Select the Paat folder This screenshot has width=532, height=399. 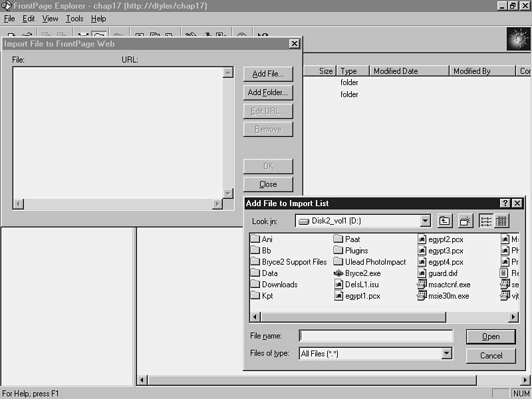tap(346, 239)
